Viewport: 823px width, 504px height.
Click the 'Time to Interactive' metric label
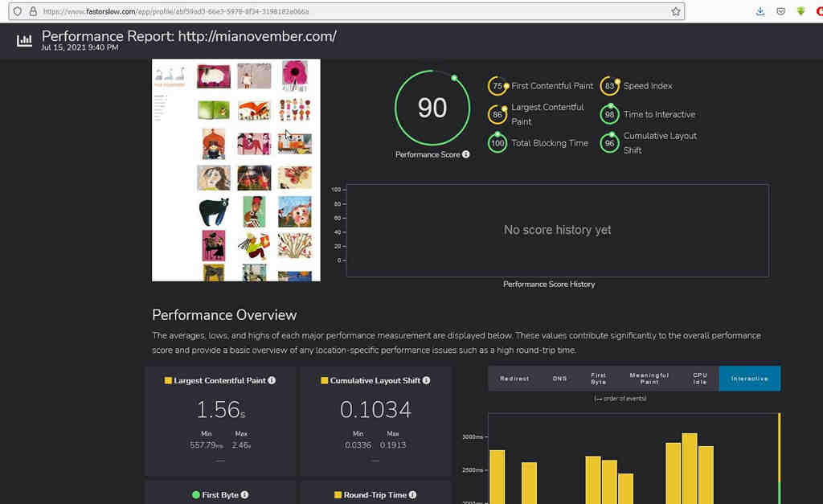point(659,114)
